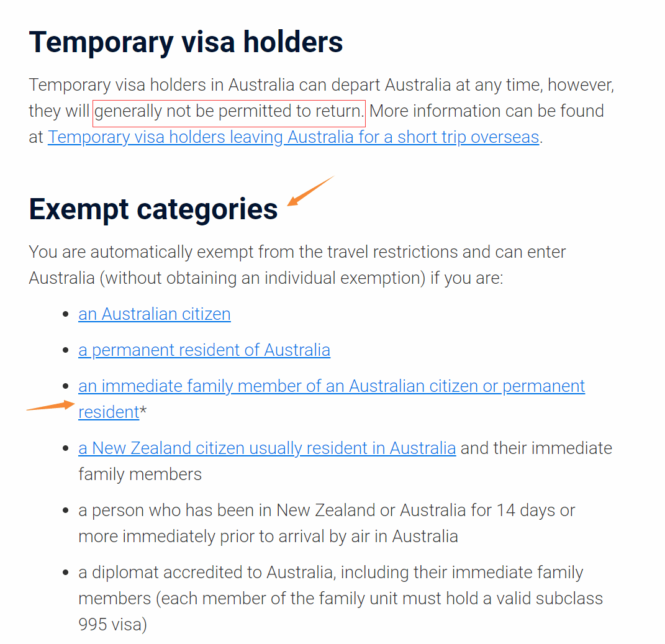Click the 'Temporary visa holders' heading
The image size is (665, 644).
(x=186, y=42)
